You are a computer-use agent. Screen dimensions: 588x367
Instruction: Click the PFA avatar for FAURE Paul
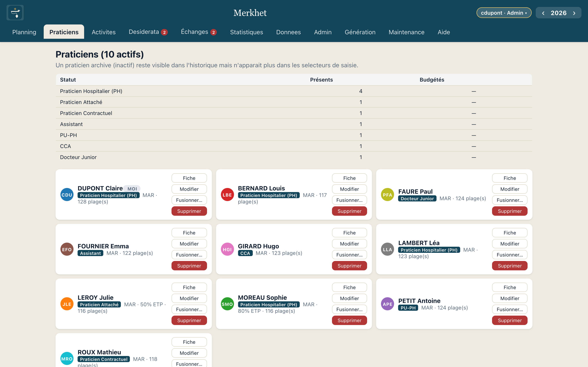387,195
